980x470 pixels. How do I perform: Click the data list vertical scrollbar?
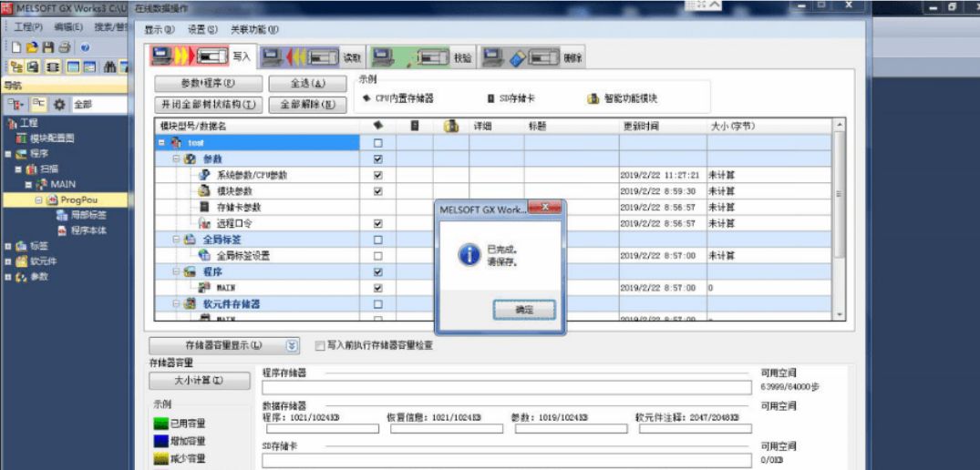[840, 219]
